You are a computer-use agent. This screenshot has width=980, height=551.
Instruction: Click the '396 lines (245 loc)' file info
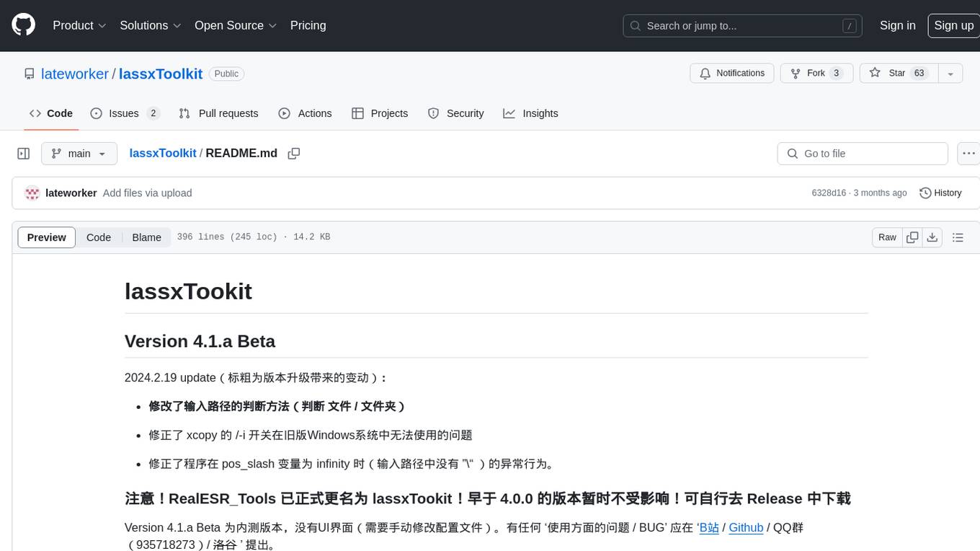tap(227, 237)
